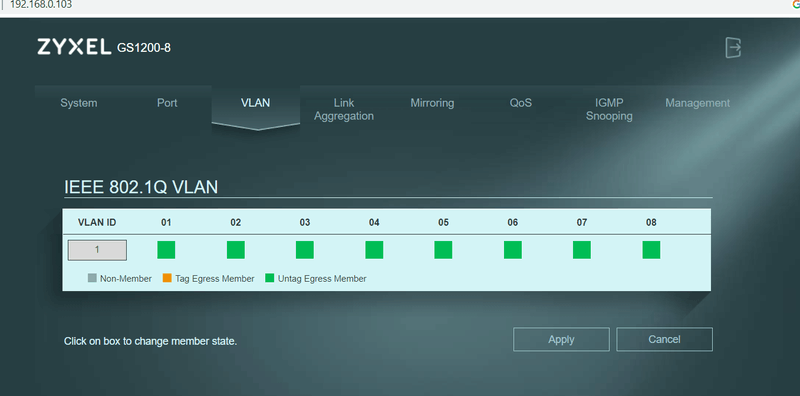
Task: Click the orange Tag Egress Member swatch
Action: (167, 278)
